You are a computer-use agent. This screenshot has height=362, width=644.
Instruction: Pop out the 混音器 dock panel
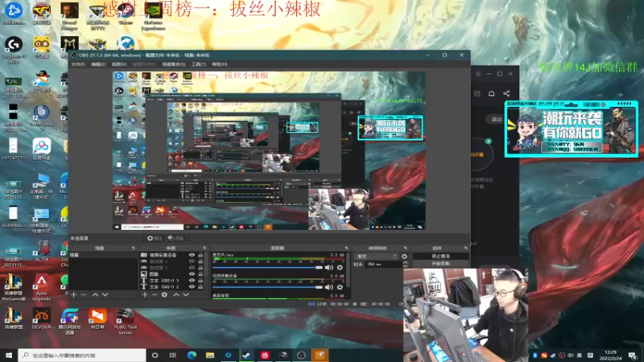pos(346,248)
